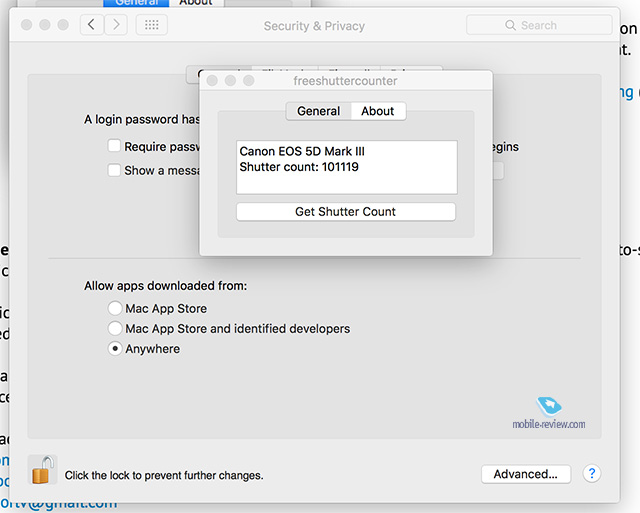Click the About tab in background window

pos(196,3)
